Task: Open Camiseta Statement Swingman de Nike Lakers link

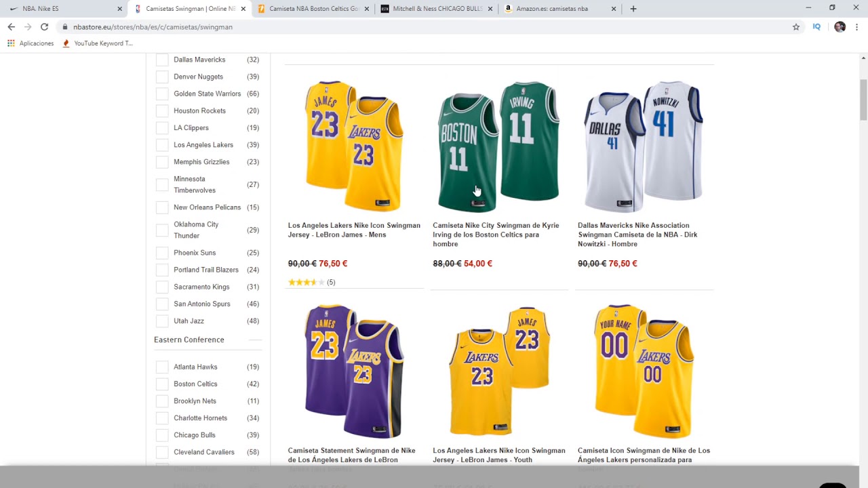Action: pyautogui.click(x=351, y=455)
